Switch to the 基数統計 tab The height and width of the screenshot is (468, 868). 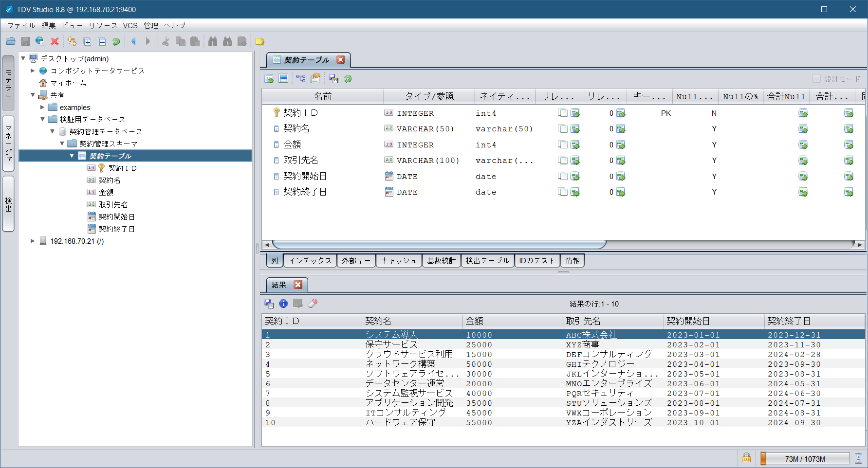[x=441, y=261]
